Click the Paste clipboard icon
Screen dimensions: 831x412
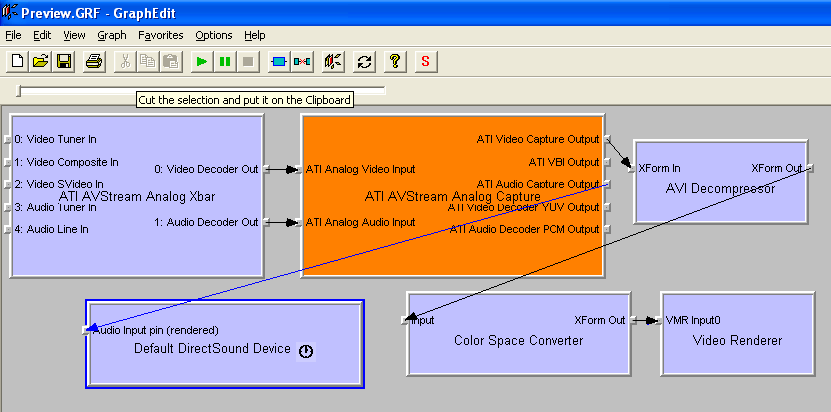[x=171, y=62]
